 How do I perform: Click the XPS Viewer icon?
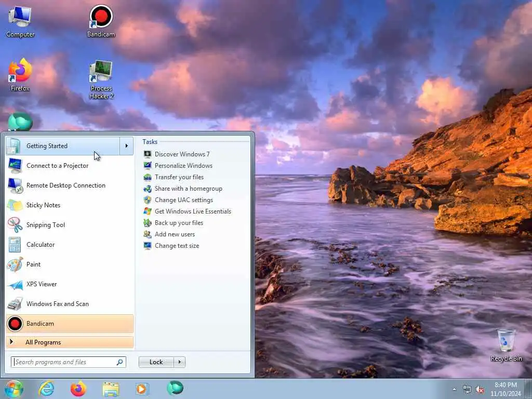15,285
